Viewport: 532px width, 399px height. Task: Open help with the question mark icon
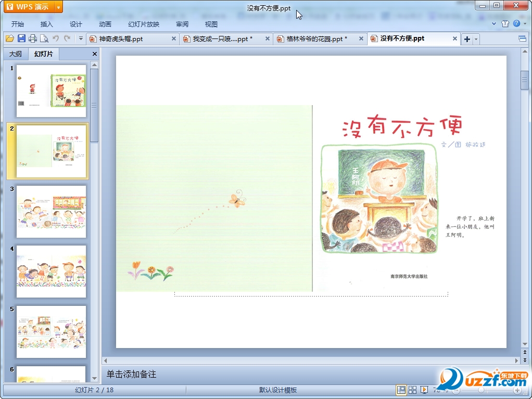click(x=516, y=23)
